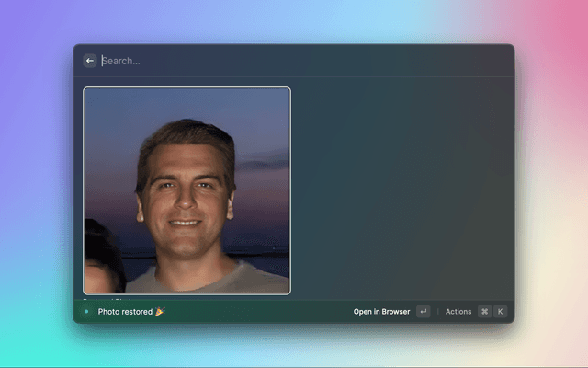Click the 'Photo restored' toast message
Image resolution: width=588 pixels, height=368 pixels.
point(125,312)
